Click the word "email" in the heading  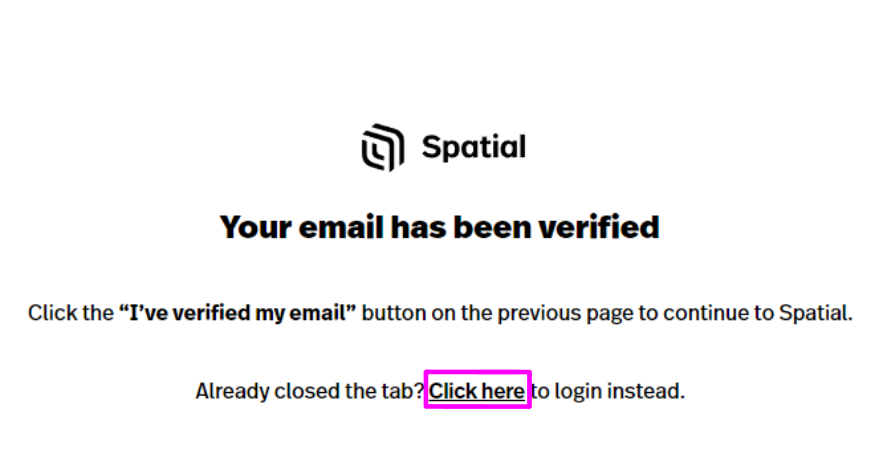[341, 227]
